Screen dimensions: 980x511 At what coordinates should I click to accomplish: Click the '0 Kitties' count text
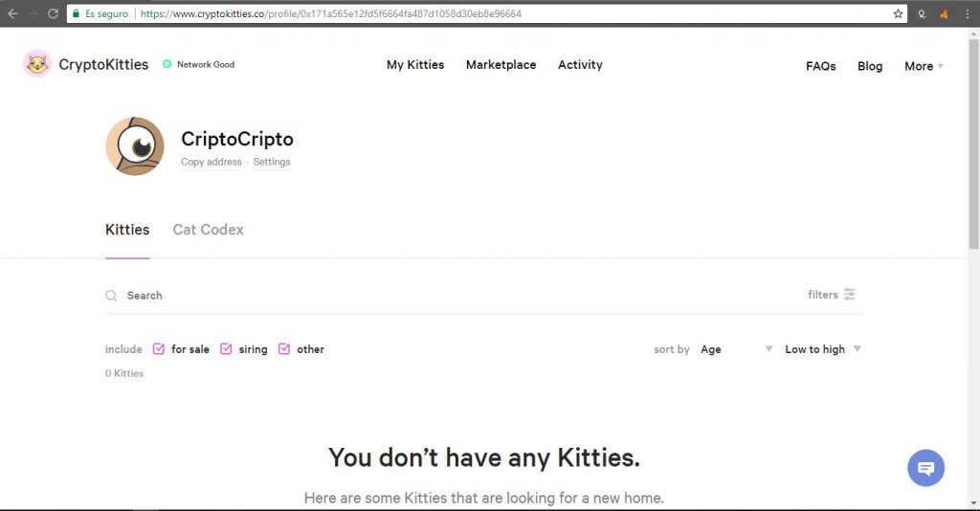coord(124,373)
